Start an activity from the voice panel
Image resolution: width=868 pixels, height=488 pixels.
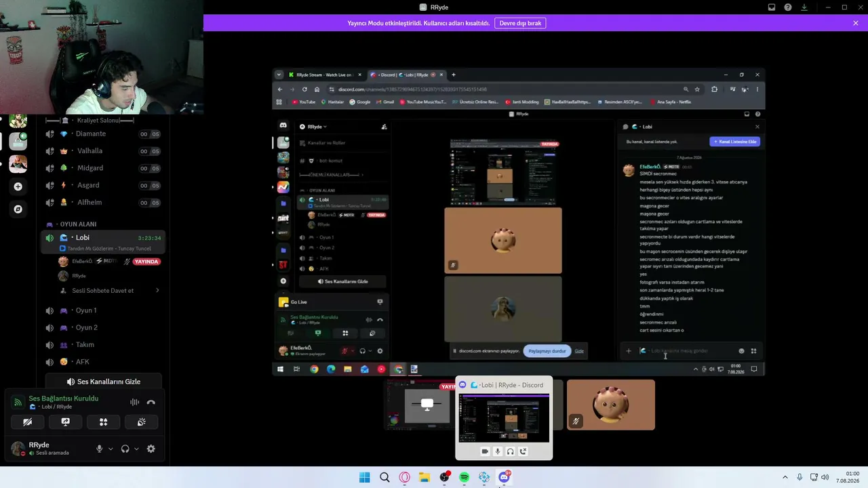click(103, 422)
